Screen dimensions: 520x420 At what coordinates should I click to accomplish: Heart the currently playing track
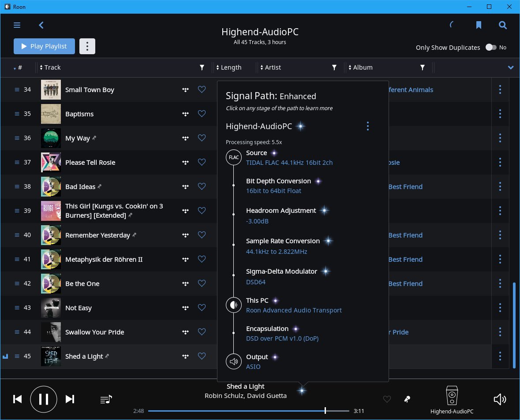387,399
